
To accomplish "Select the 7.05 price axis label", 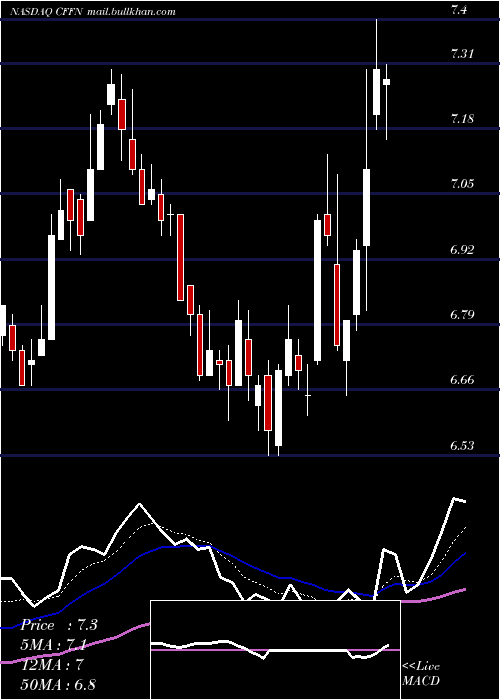I will pos(462,184).
